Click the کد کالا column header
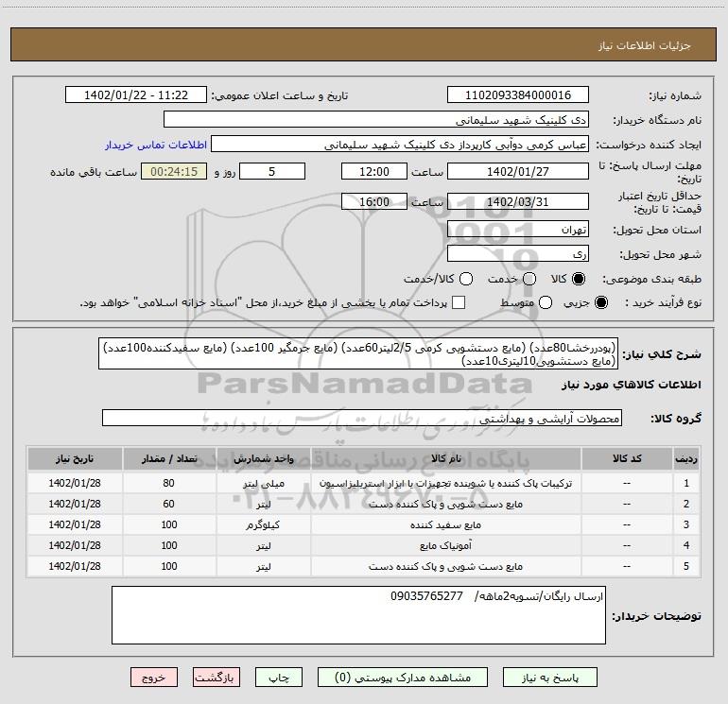Viewport: 728px width, 704px height. (x=627, y=458)
